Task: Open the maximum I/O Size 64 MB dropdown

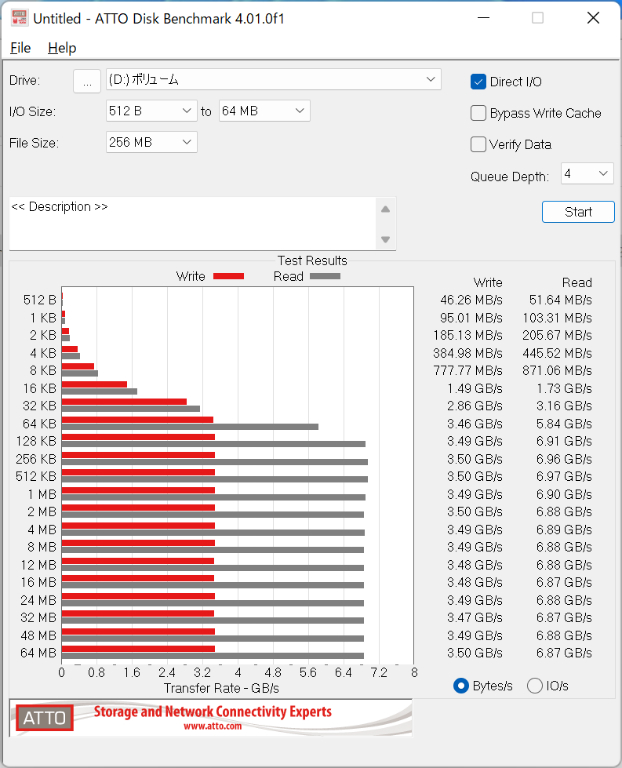Action: pyautogui.click(x=264, y=111)
